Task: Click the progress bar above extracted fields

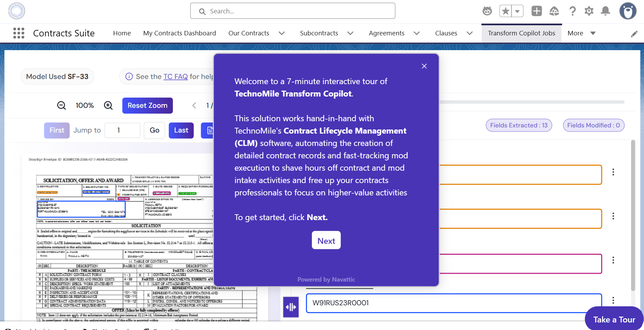Action: (x=532, y=102)
